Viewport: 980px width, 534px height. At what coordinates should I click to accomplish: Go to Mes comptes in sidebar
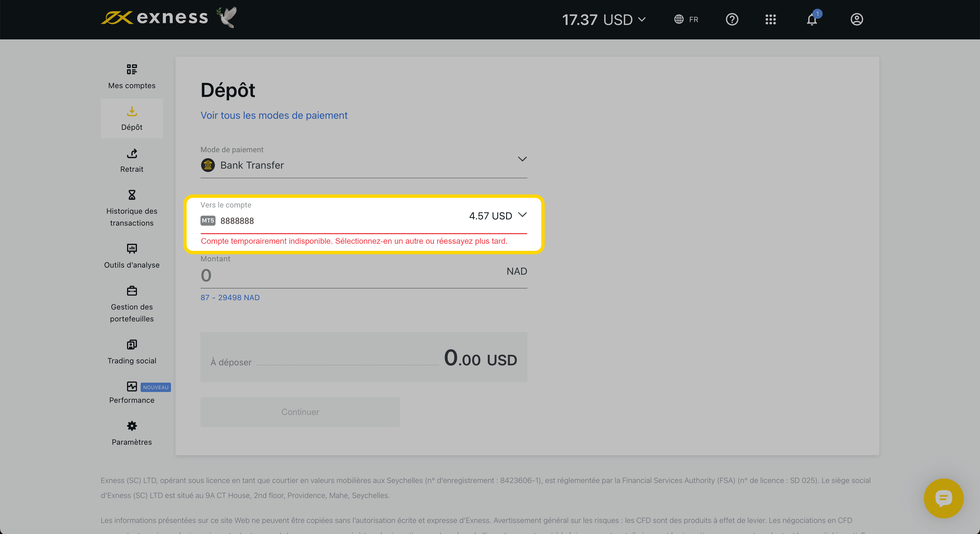pyautogui.click(x=132, y=77)
